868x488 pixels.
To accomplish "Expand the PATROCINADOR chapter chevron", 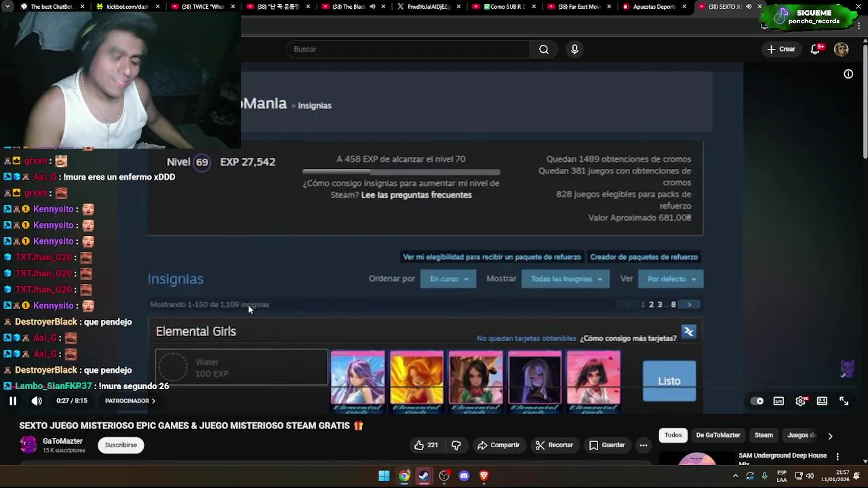I will (153, 401).
